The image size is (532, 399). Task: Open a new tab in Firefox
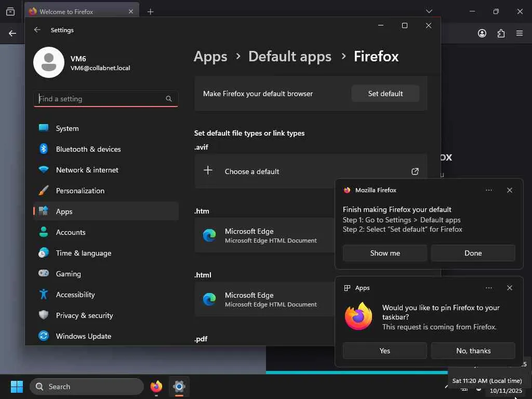[150, 12]
